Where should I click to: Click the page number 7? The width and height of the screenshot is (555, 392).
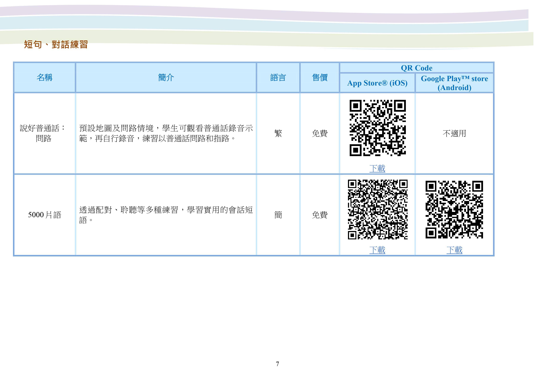277,364
